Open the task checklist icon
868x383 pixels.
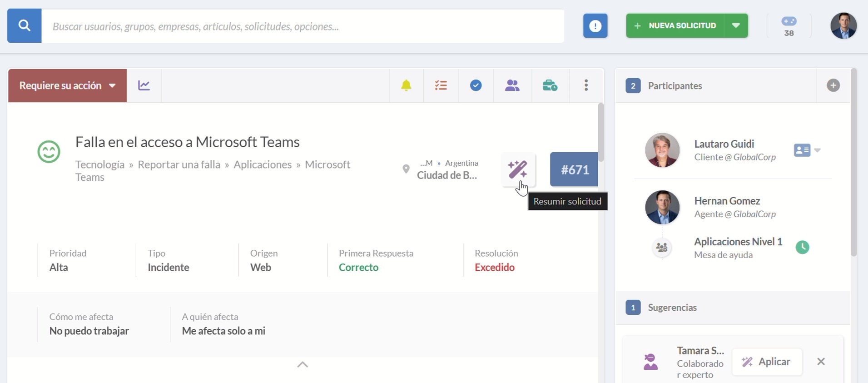441,85
